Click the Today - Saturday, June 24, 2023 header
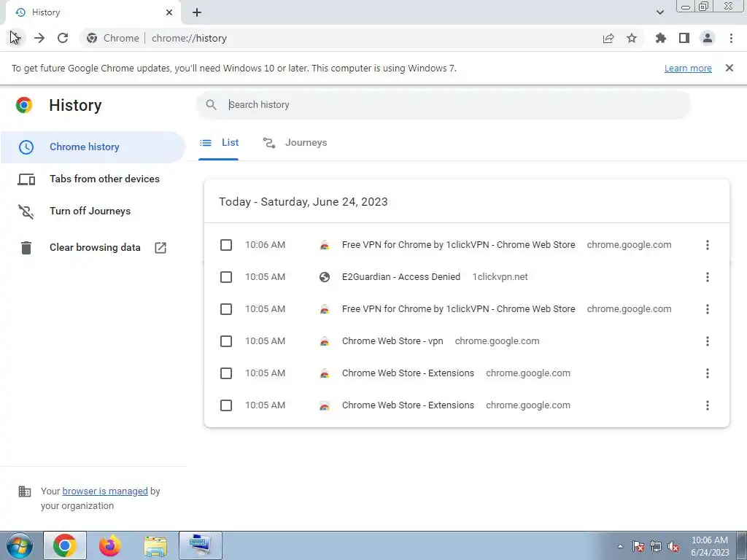Image resolution: width=747 pixels, height=560 pixels. (303, 202)
